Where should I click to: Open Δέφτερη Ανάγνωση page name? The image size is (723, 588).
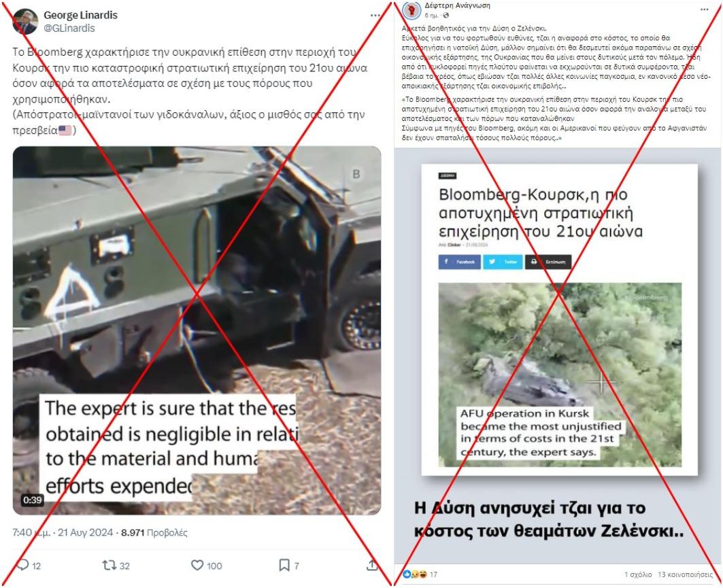(x=458, y=6)
